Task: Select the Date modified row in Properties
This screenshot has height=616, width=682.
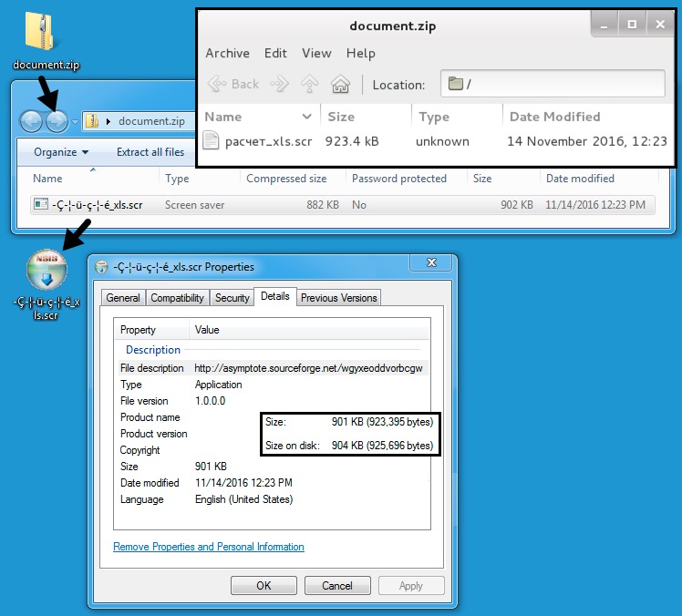Action: click(x=274, y=483)
